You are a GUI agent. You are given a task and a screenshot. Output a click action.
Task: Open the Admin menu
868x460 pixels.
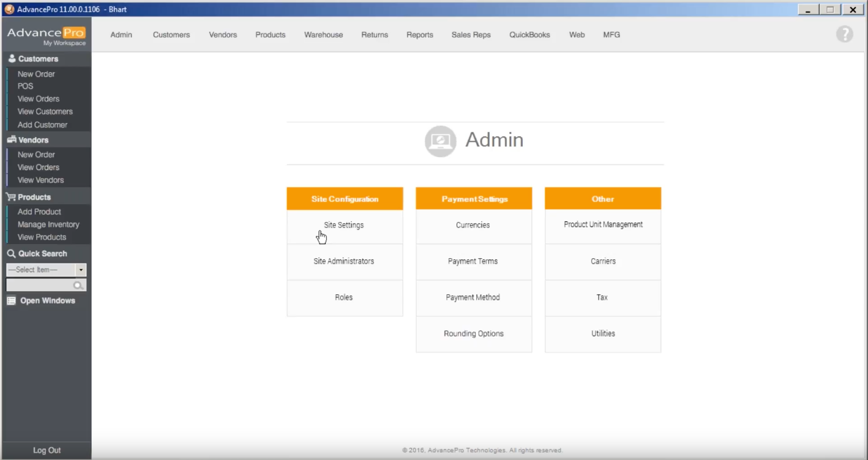[121, 35]
